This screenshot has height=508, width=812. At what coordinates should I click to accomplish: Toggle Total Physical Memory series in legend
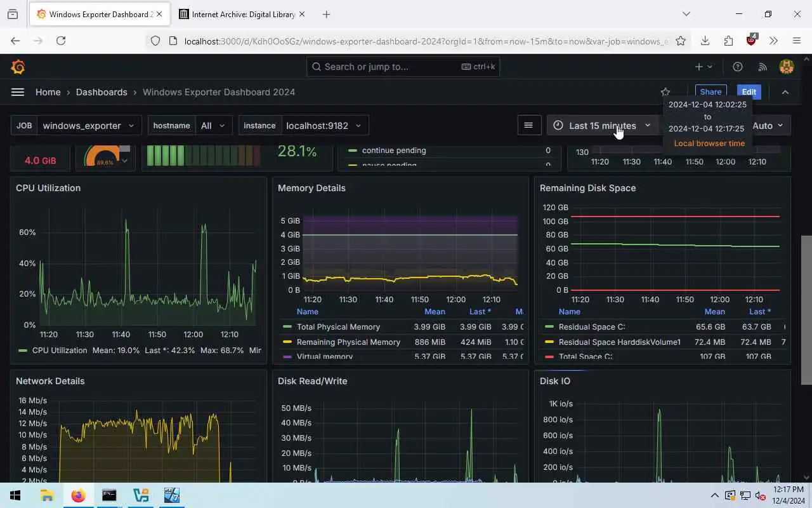338,327
